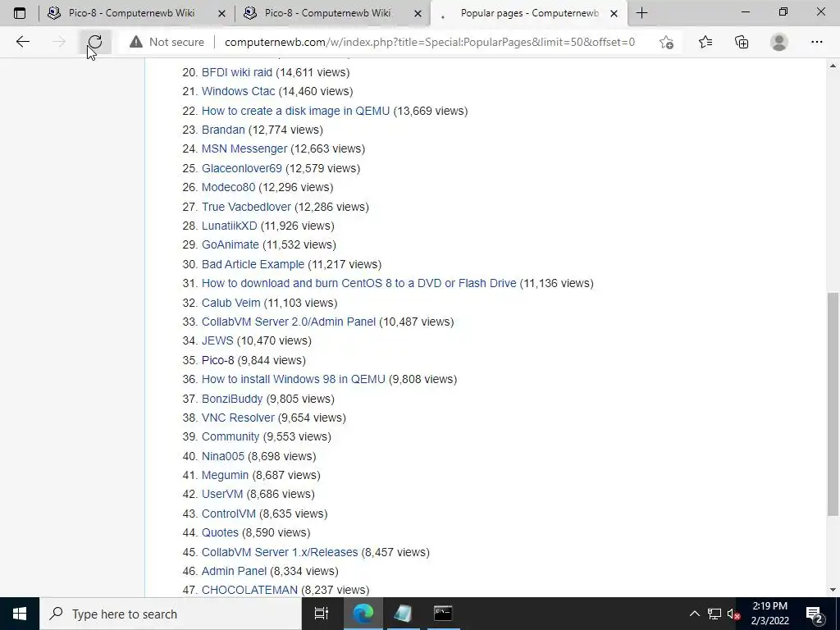The image size is (840, 630).
Task: Open Command Prompt from taskbar
Action: [x=443, y=614]
